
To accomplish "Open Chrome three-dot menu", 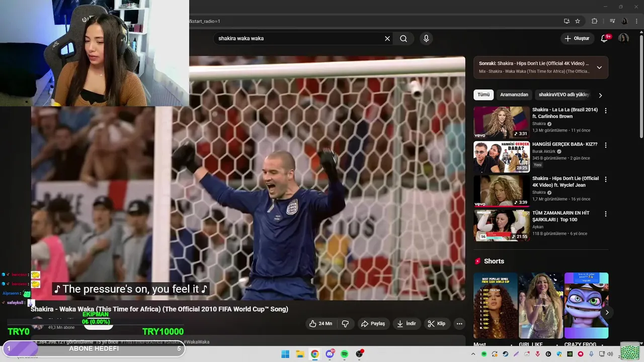I will 637,21.
